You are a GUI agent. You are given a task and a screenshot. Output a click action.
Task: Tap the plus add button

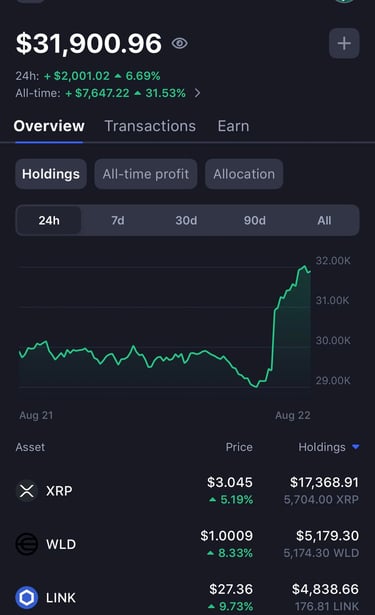click(x=344, y=43)
